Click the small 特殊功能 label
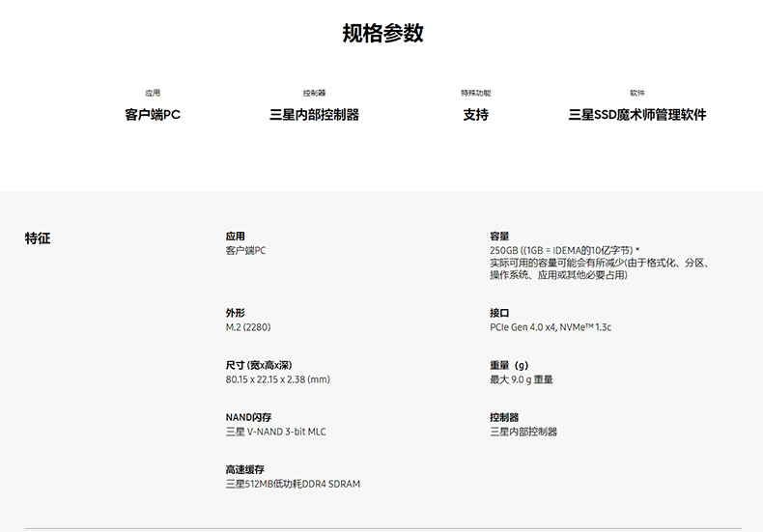The image size is (763, 532). coord(476,93)
